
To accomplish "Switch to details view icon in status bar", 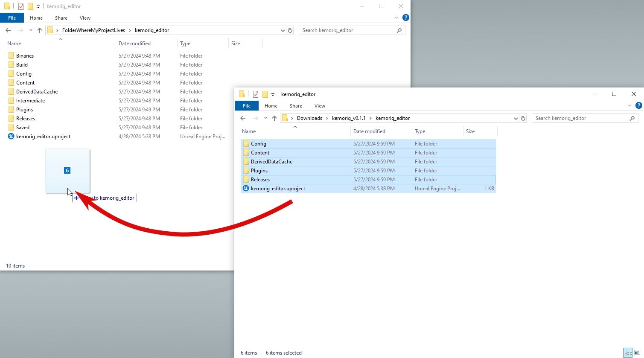I will (x=628, y=352).
